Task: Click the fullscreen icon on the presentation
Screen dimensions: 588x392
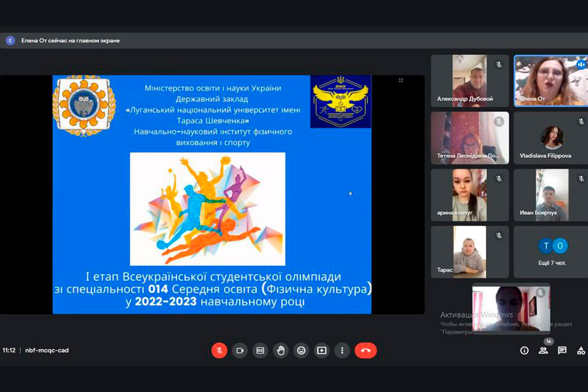Action: 401,80
